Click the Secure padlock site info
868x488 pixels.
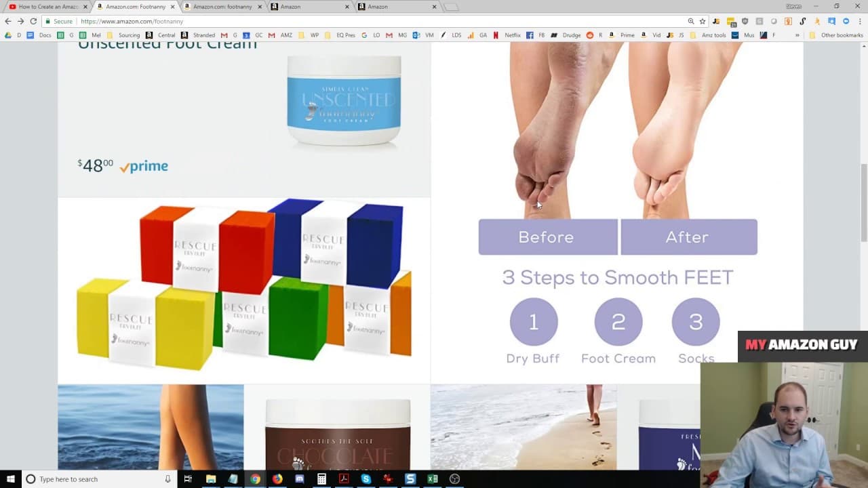(59, 21)
